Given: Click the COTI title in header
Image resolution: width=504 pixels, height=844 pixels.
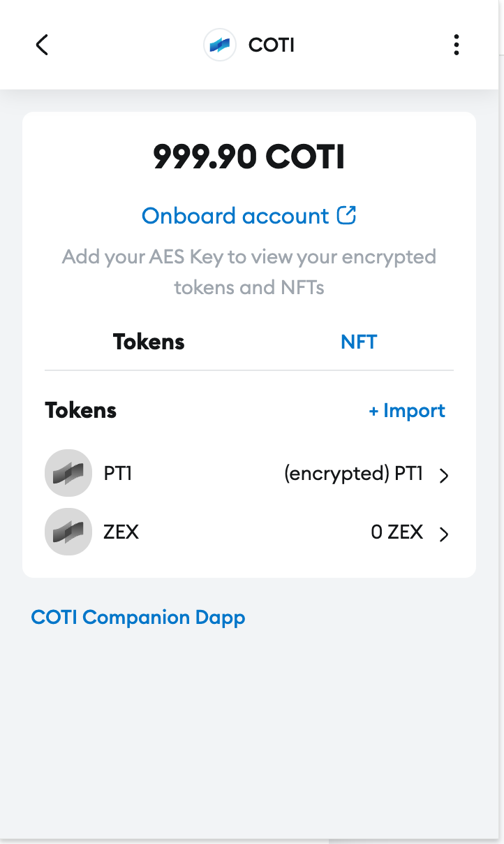Looking at the screenshot, I should pos(272,45).
